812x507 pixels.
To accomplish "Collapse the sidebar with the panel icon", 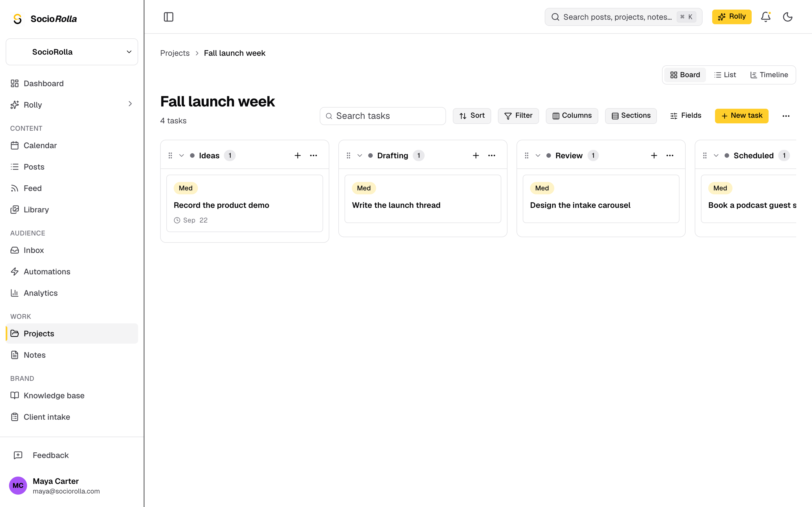I will tap(168, 17).
